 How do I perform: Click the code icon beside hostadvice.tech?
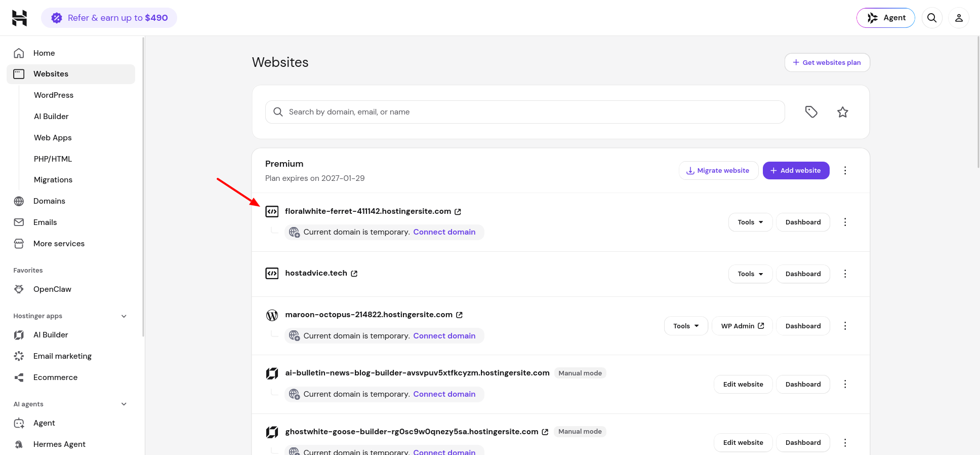tap(272, 274)
